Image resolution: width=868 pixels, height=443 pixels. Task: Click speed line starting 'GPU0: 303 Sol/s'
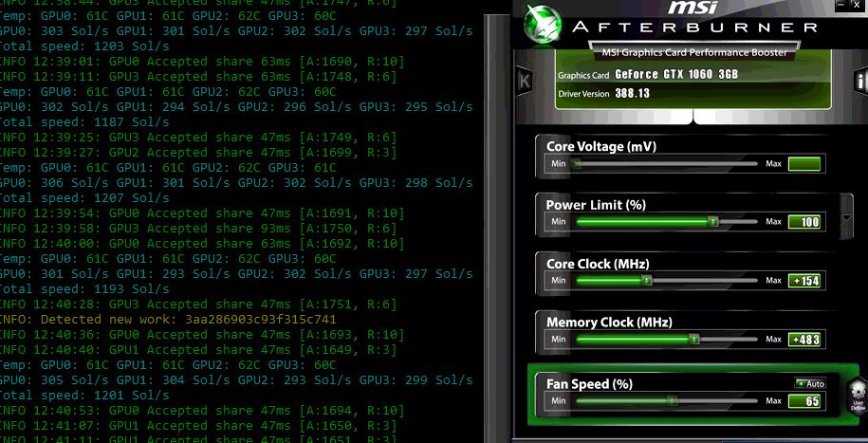pyautogui.click(x=236, y=31)
